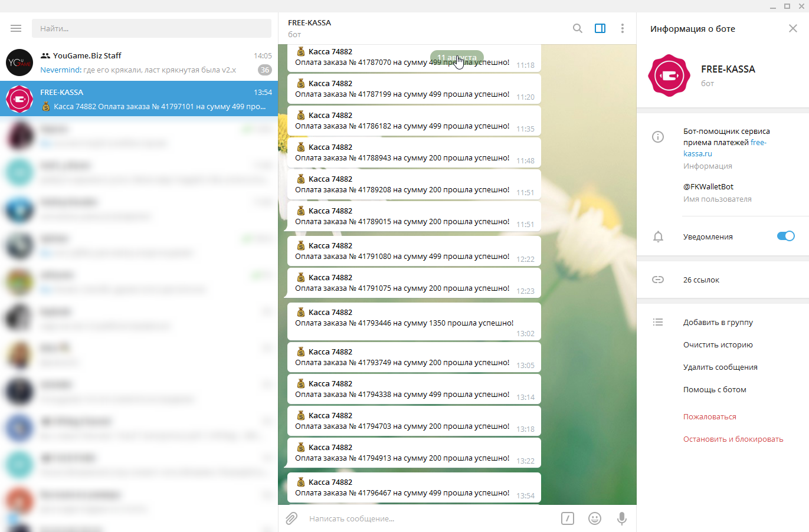Disable the Уведомления notifications switch

785,236
